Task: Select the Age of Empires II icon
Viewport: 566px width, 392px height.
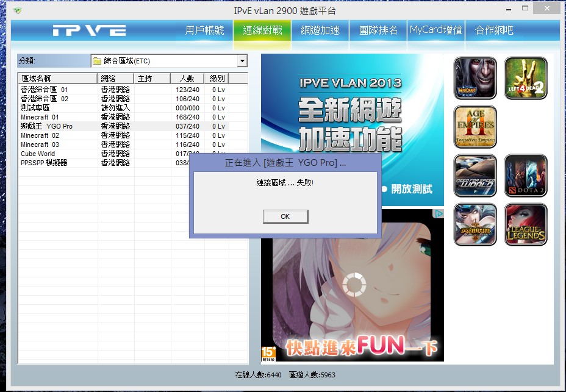Action: (475, 127)
